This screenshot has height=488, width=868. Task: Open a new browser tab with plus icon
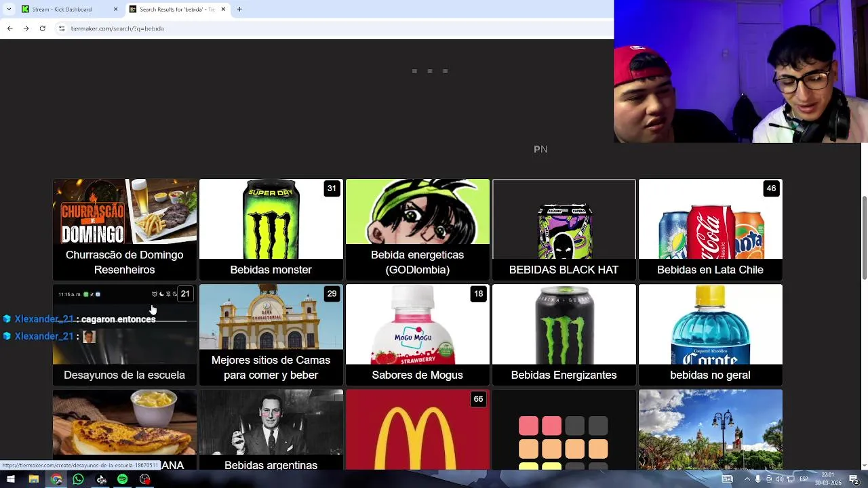(239, 9)
